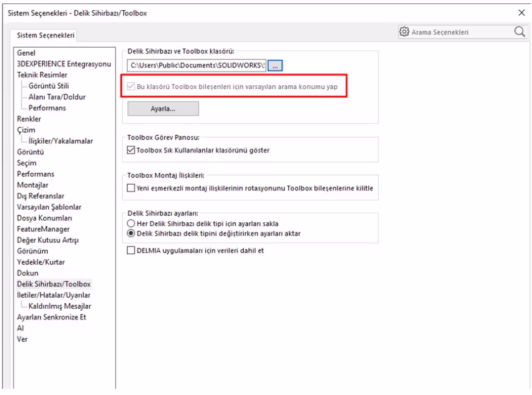532x395 pixels.
Task: Open Al category
Action: 20,328
